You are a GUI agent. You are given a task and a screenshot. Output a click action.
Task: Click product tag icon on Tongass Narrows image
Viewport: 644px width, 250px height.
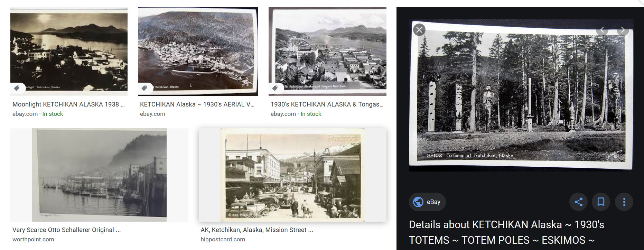coord(275,88)
